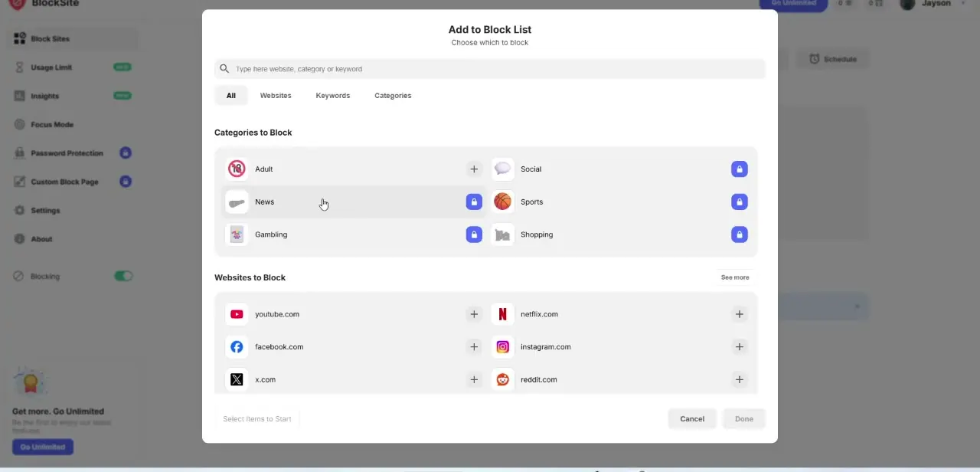Click the Shopping category icon
The width and height of the screenshot is (980, 472).
coord(502,234)
